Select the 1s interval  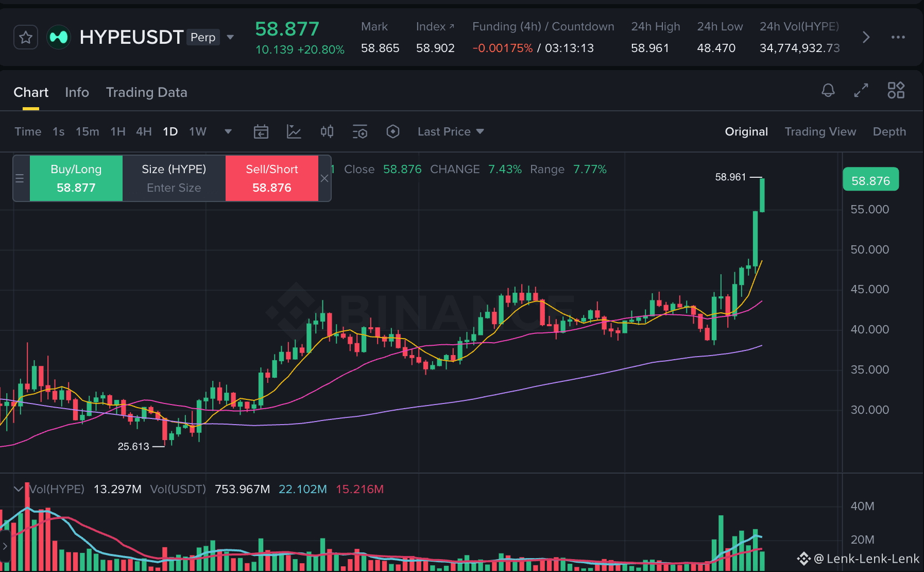coord(59,131)
